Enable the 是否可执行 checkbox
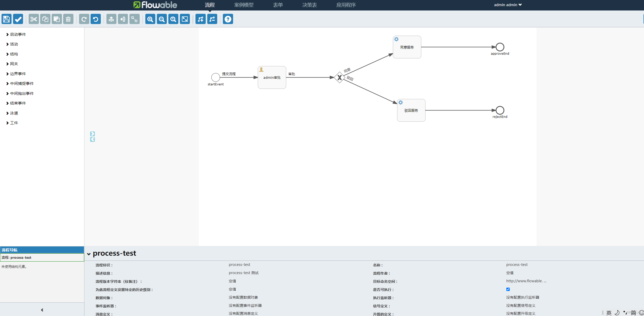 click(x=508, y=289)
